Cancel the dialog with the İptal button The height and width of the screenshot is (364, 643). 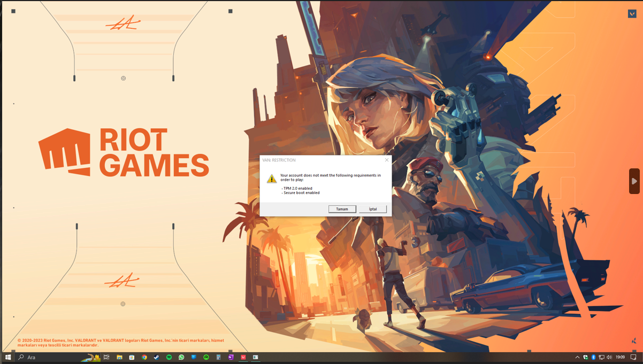[373, 209]
